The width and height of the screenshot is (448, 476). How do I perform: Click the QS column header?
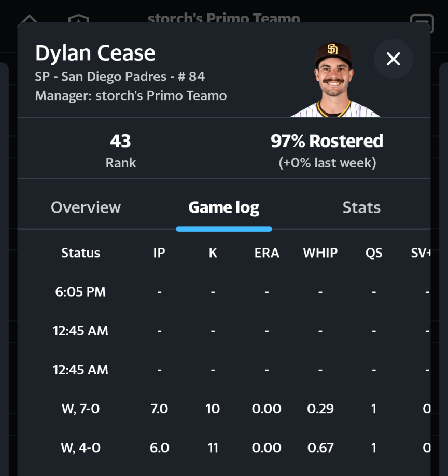pyautogui.click(x=374, y=253)
